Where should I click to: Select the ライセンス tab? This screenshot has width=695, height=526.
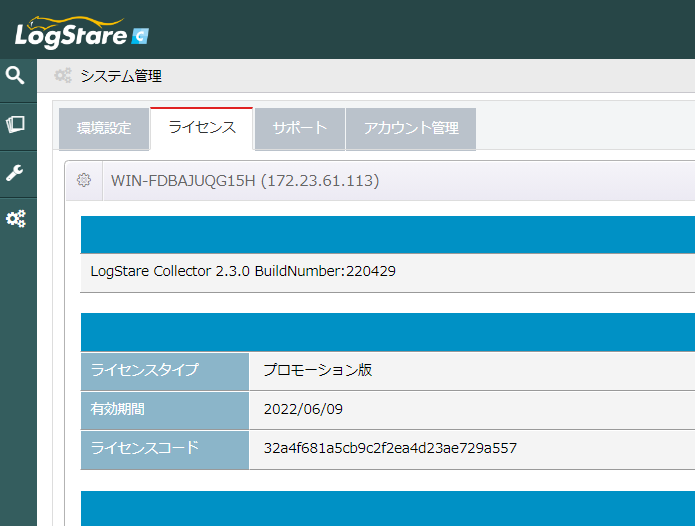202,128
